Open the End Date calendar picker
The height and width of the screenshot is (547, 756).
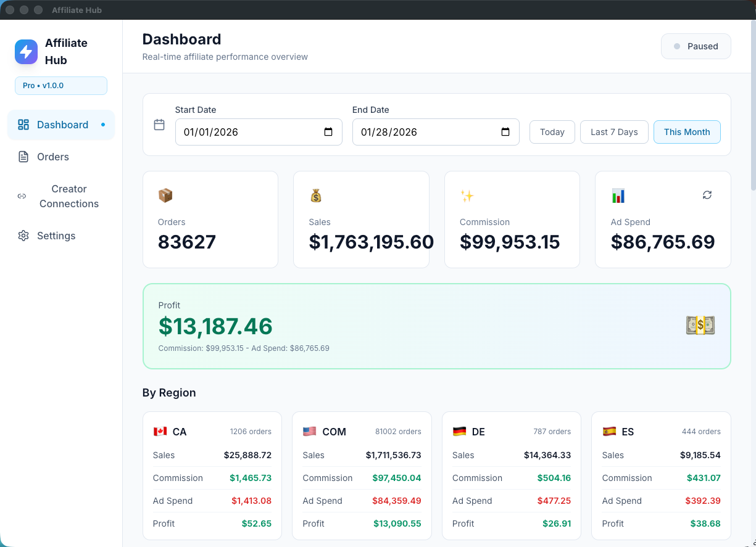(x=505, y=132)
